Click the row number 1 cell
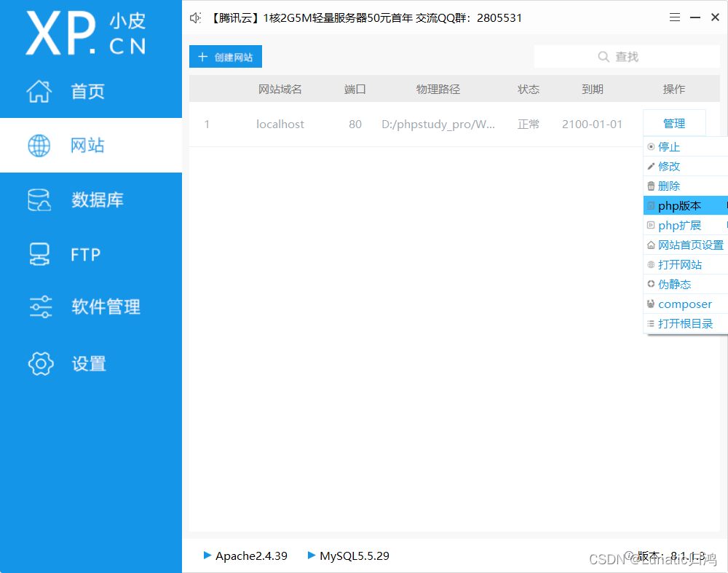The height and width of the screenshot is (573, 728). [207, 124]
